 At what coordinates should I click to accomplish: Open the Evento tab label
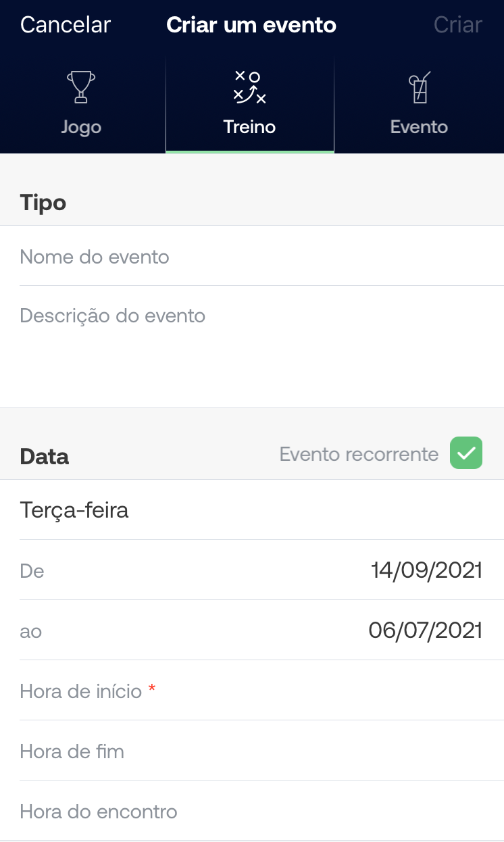click(x=419, y=127)
